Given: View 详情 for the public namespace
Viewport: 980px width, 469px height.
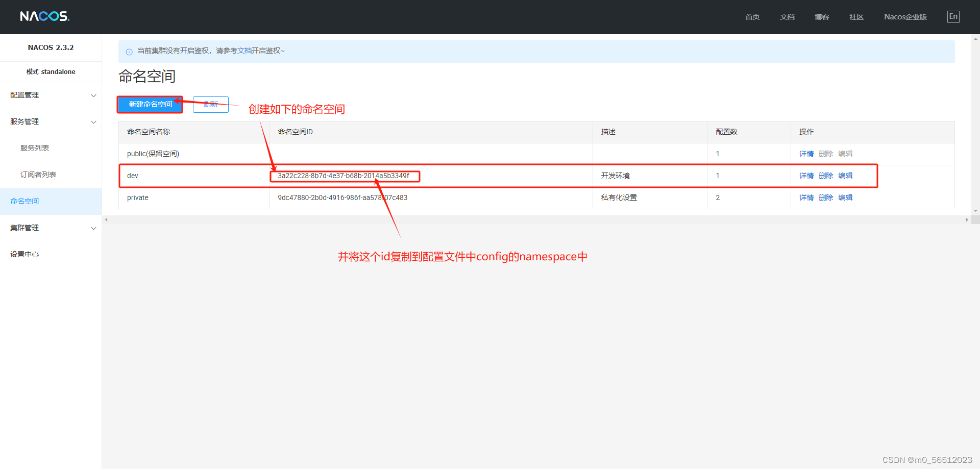Looking at the screenshot, I should 806,154.
